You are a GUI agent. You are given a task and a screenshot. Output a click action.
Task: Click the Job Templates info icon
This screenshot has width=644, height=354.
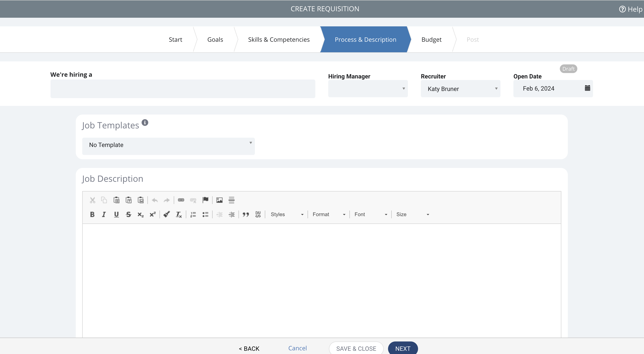(x=145, y=123)
